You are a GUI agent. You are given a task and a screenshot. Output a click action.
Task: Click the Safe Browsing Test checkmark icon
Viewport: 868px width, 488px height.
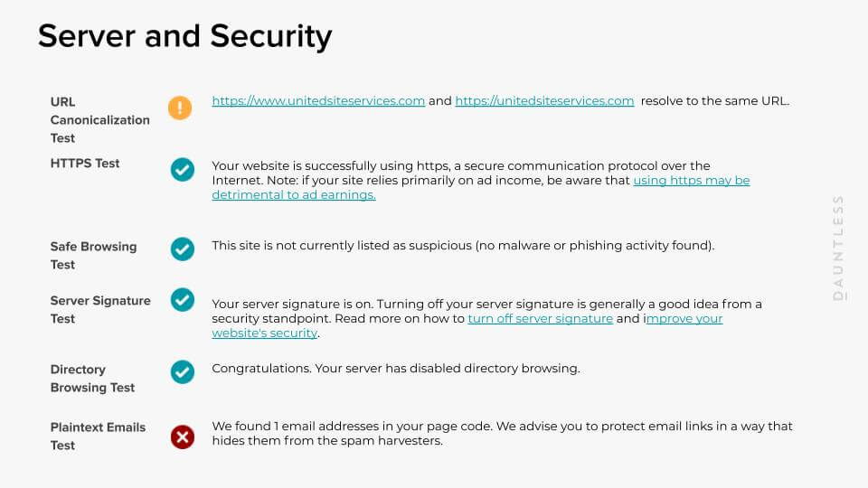183,249
